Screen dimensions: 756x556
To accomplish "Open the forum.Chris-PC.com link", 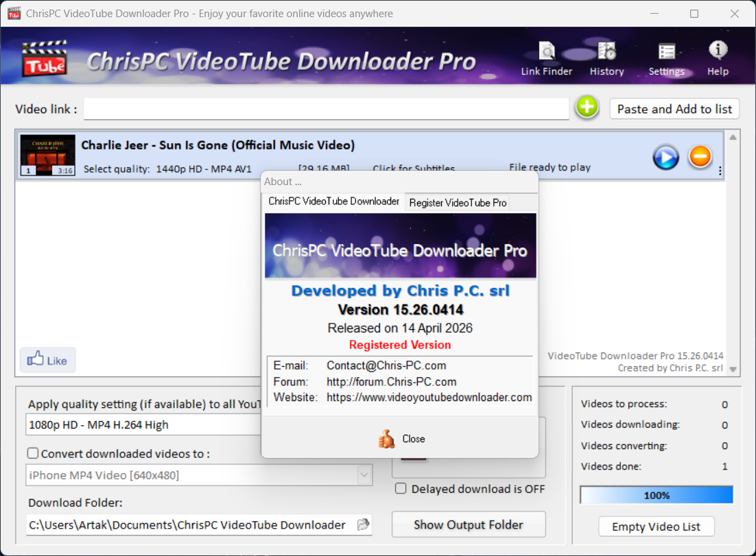I will click(392, 382).
